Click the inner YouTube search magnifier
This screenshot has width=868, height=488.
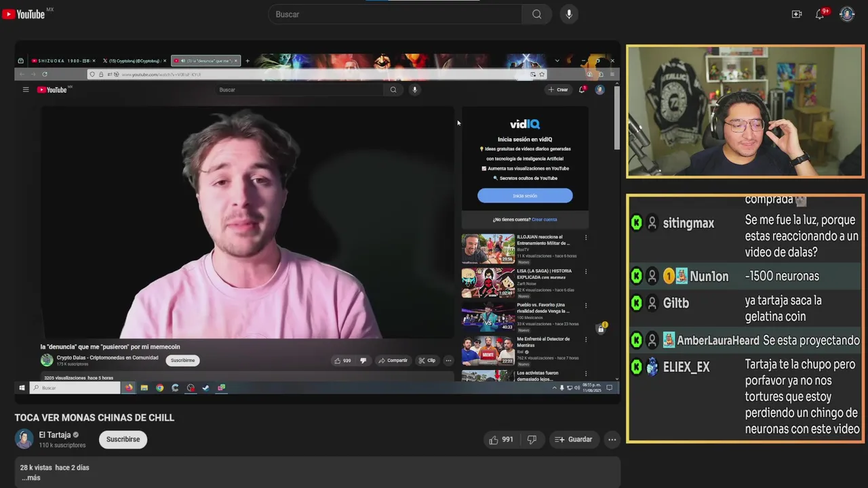click(x=393, y=89)
